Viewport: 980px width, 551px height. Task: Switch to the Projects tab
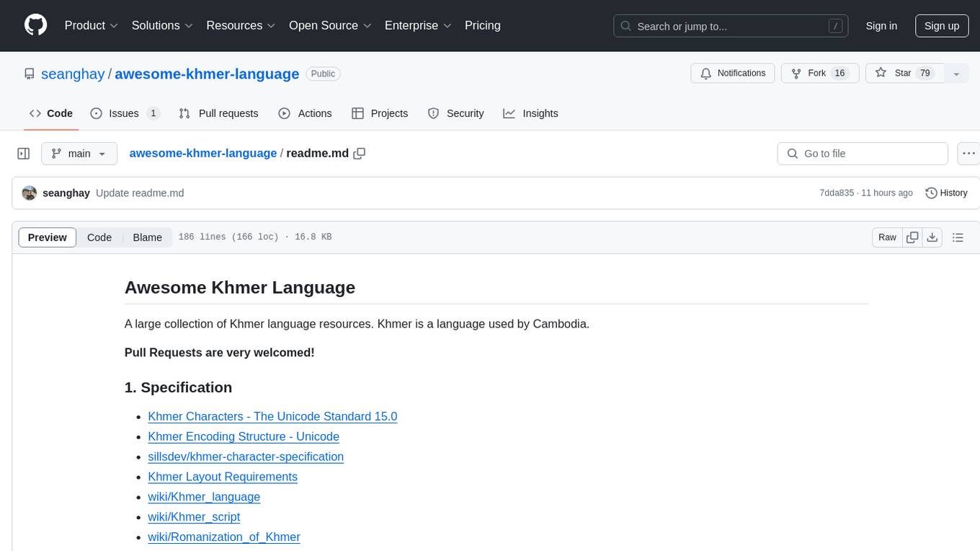pyautogui.click(x=380, y=113)
